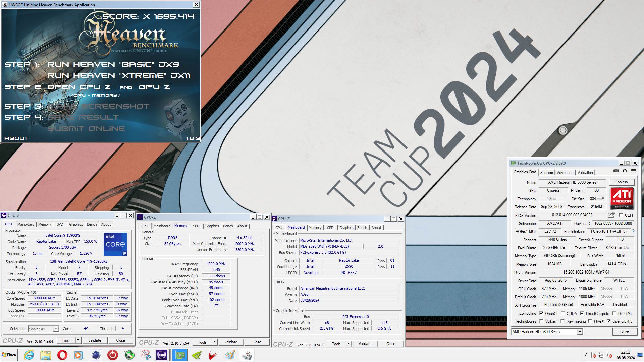644x362 pixels.
Task: Click the Lookup button in GPU-Z
Action: point(622,182)
